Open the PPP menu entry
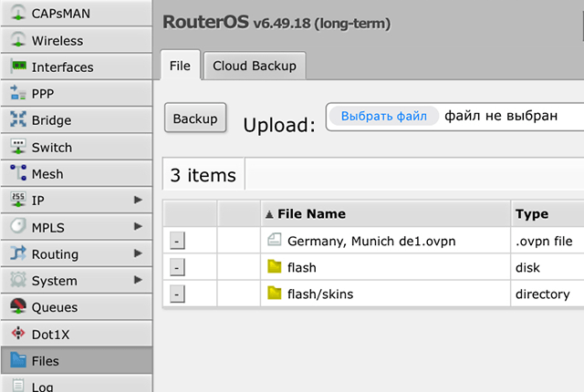Viewport: 584px width, 392px height. point(77,93)
